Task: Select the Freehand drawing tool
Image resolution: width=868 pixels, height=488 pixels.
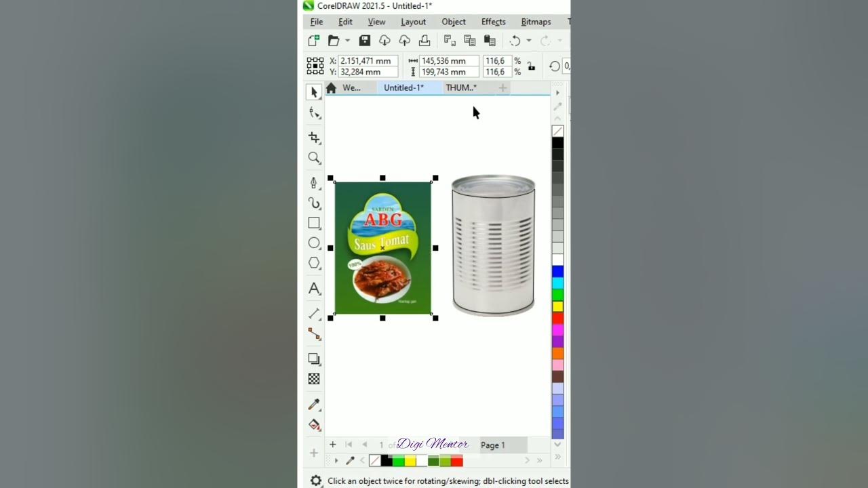Action: pyautogui.click(x=314, y=182)
